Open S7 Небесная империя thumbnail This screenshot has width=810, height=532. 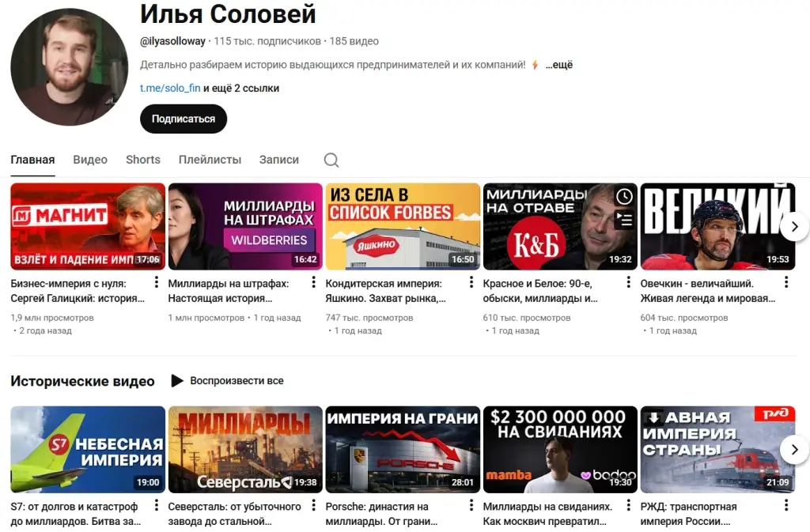[x=88, y=450]
